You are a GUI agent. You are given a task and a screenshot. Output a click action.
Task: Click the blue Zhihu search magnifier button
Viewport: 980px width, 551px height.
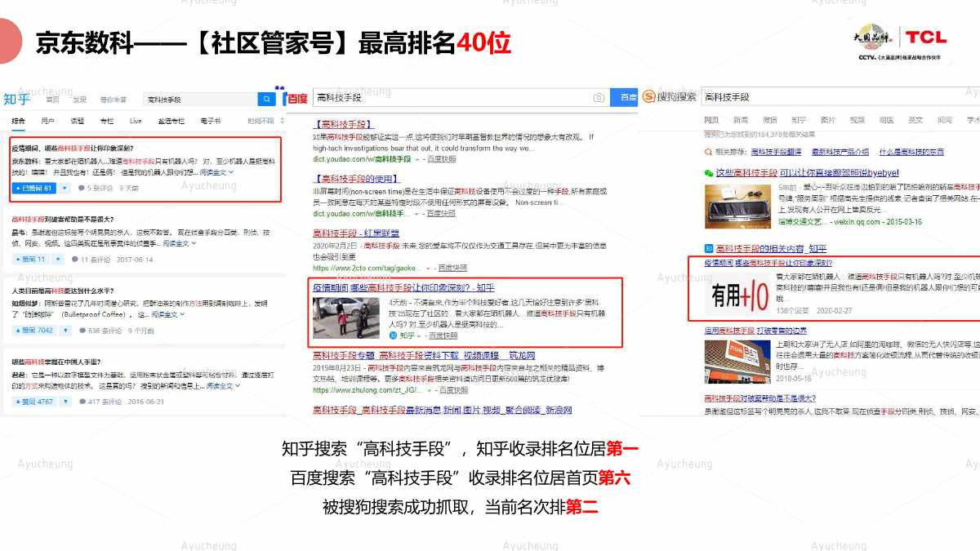pyautogui.click(x=266, y=100)
